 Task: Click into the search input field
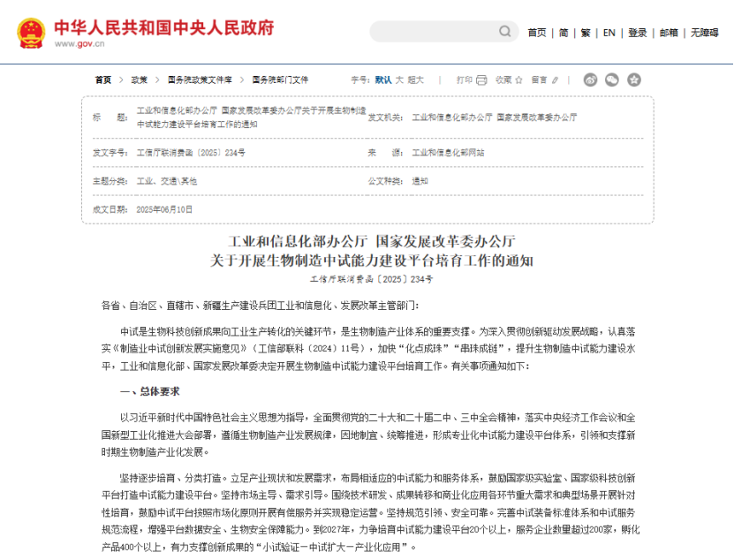point(433,32)
